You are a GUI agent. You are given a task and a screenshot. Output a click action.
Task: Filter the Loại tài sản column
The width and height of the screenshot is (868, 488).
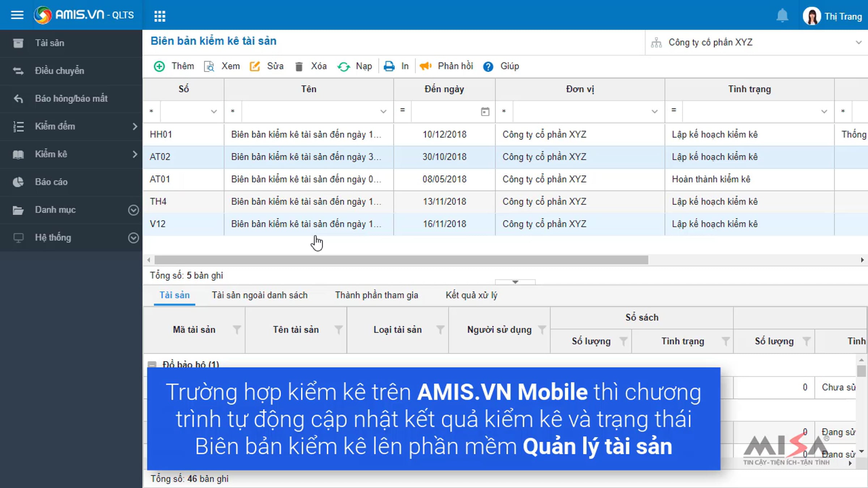pyautogui.click(x=440, y=330)
